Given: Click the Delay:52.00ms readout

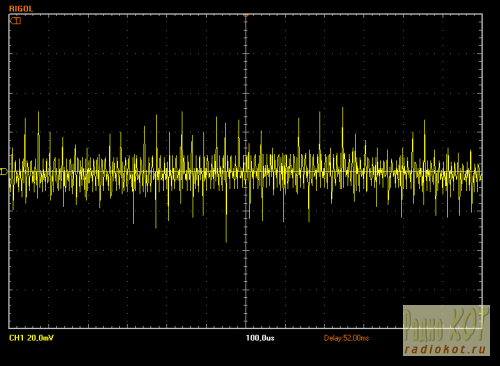Looking at the screenshot, I should pyautogui.click(x=346, y=338).
